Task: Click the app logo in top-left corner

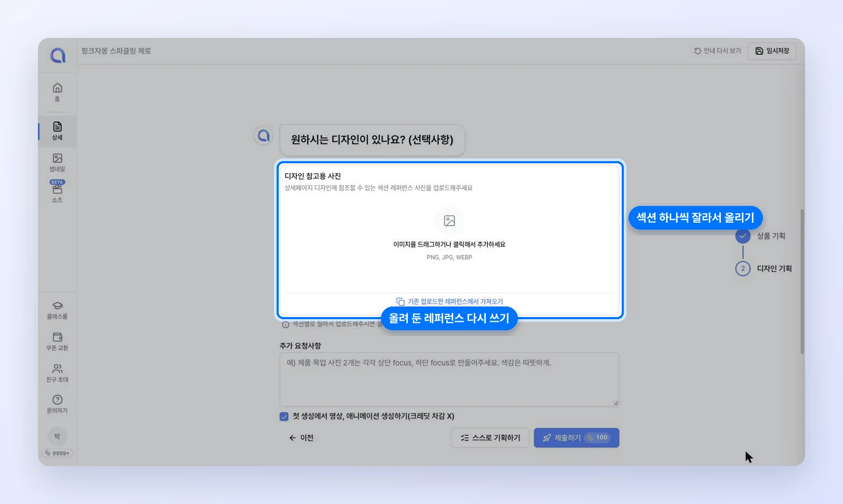Action: [x=57, y=55]
